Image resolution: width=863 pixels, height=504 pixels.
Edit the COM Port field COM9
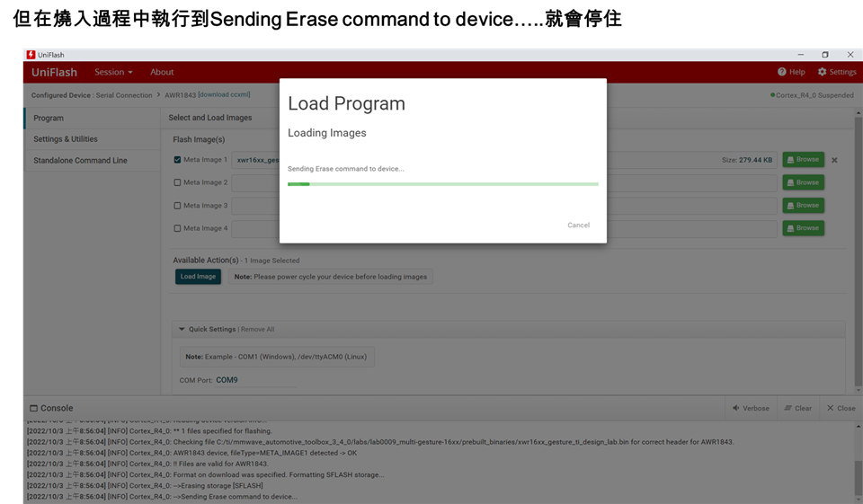(254, 380)
